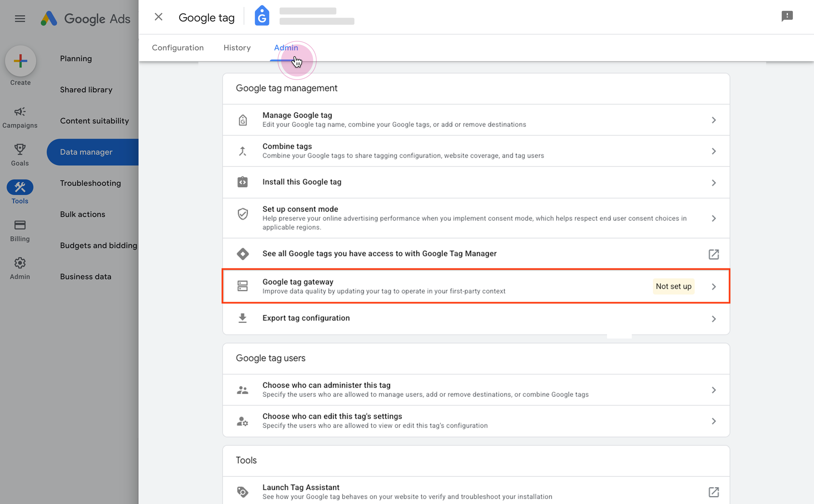This screenshot has width=814, height=504.
Task: Click the Create plus button
Action: coord(20,61)
